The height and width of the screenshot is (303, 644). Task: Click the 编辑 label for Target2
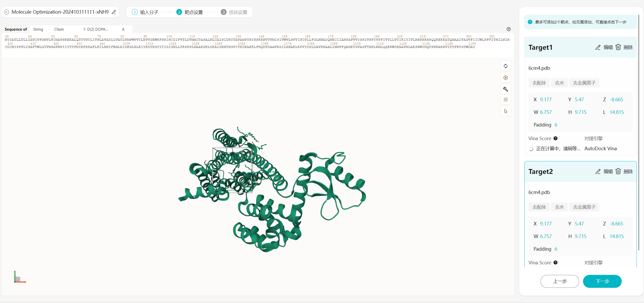[608, 172]
